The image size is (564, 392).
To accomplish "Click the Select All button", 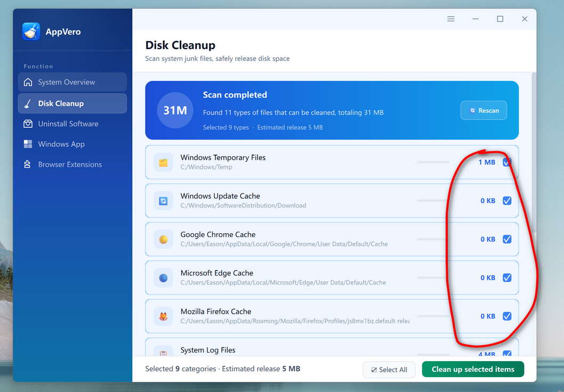I will [389, 370].
